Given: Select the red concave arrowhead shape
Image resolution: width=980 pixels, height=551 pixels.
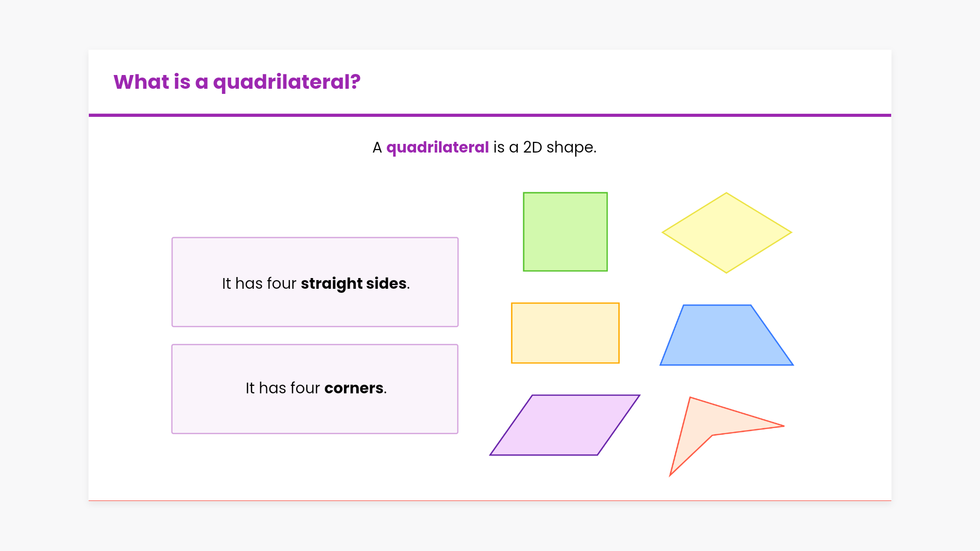Looking at the screenshot, I should coord(697,428).
